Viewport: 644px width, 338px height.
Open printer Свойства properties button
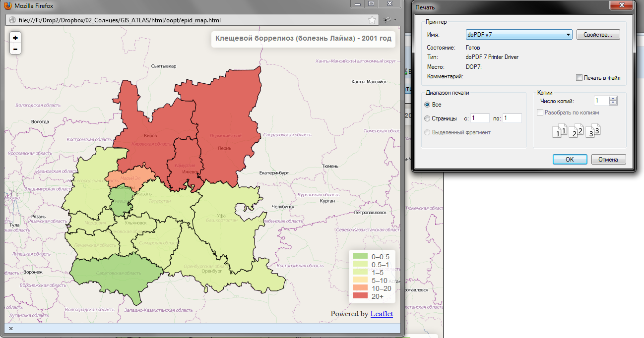pos(598,35)
